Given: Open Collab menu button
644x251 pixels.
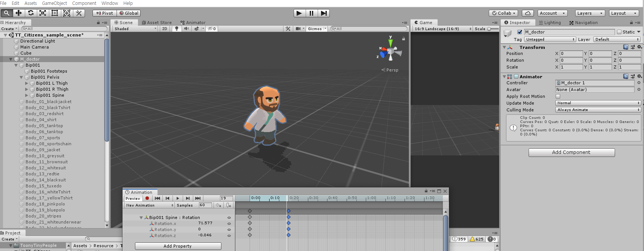Looking at the screenshot, I should [x=504, y=13].
